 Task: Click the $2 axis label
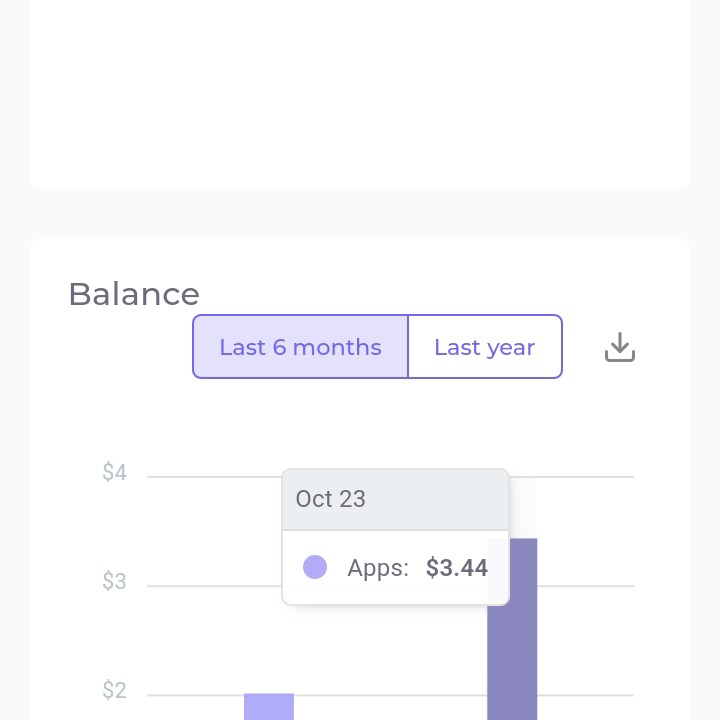tap(114, 690)
